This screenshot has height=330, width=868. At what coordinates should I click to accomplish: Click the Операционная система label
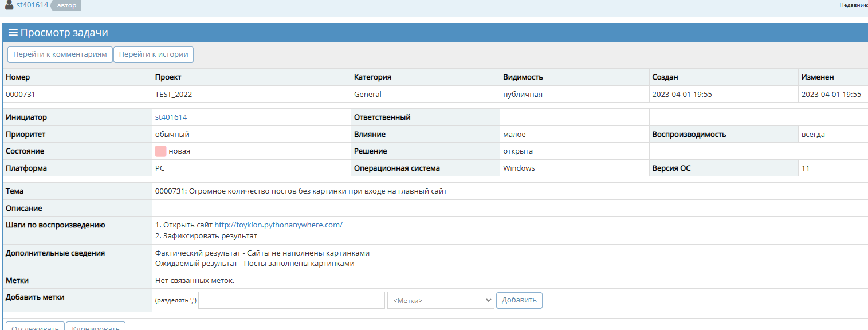pyautogui.click(x=397, y=168)
